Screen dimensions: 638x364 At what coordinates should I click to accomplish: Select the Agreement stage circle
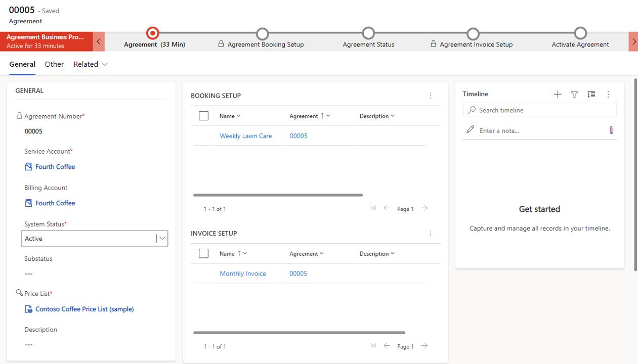[x=152, y=33]
